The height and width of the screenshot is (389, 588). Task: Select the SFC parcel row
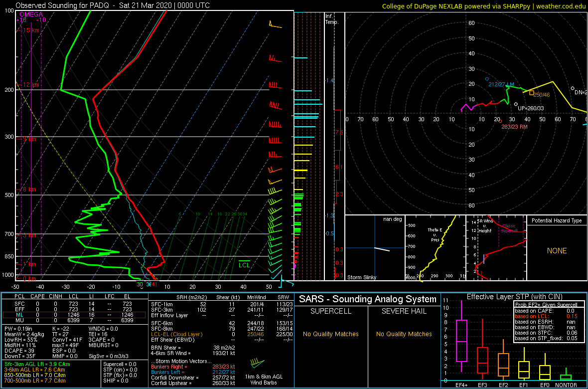tap(73, 305)
